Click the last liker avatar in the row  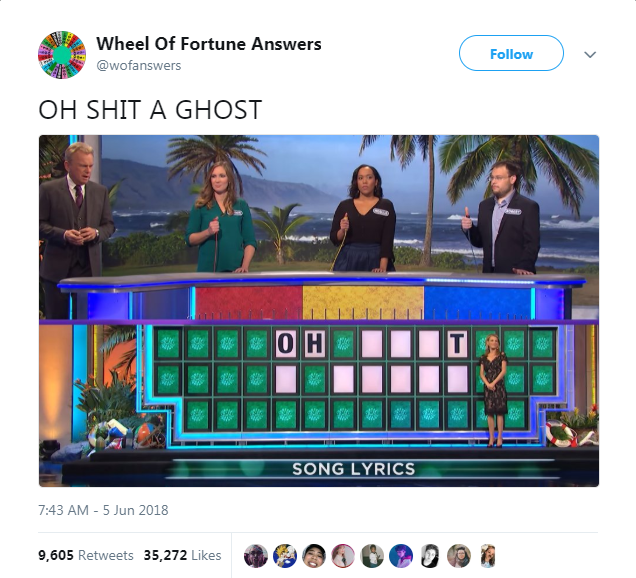pyautogui.click(x=488, y=555)
